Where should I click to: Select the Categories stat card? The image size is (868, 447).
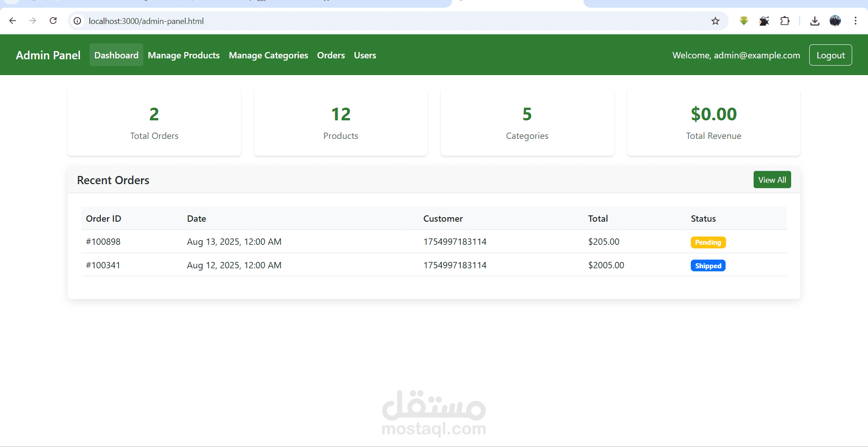(527, 122)
